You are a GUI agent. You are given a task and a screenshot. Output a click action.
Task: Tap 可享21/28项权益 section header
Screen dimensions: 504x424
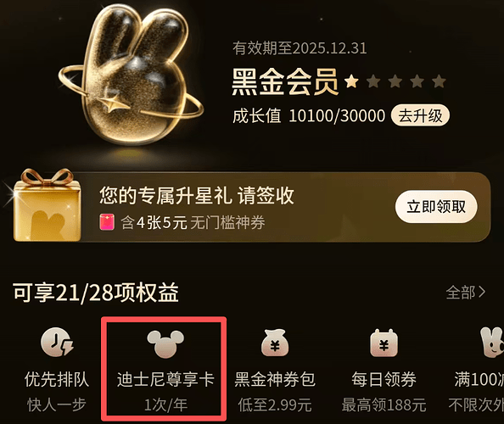pos(96,293)
